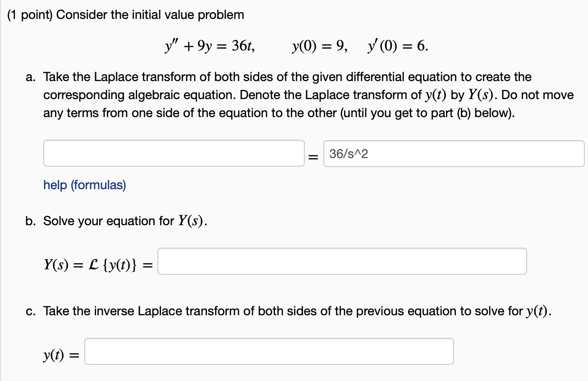Click the equals sign between part a boxes

pos(312,156)
